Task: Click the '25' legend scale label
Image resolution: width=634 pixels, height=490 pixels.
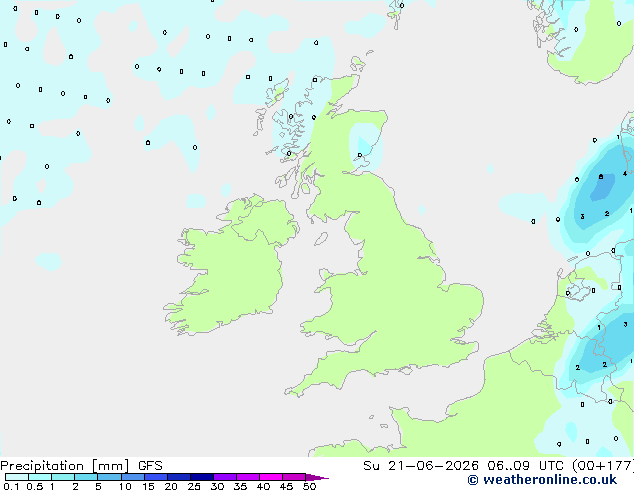Action: coord(194,486)
